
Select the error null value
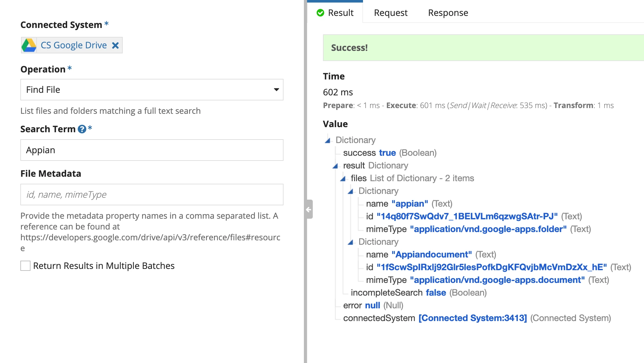coord(373,305)
